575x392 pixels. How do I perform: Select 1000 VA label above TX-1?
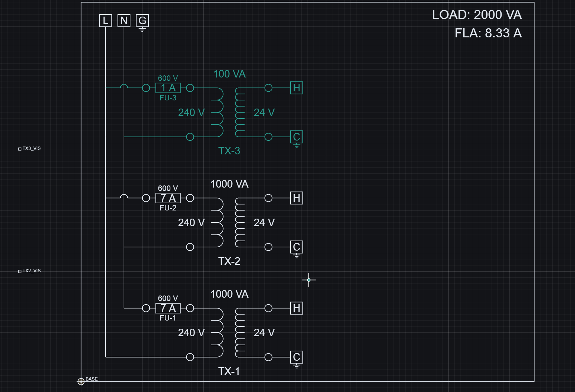click(230, 294)
